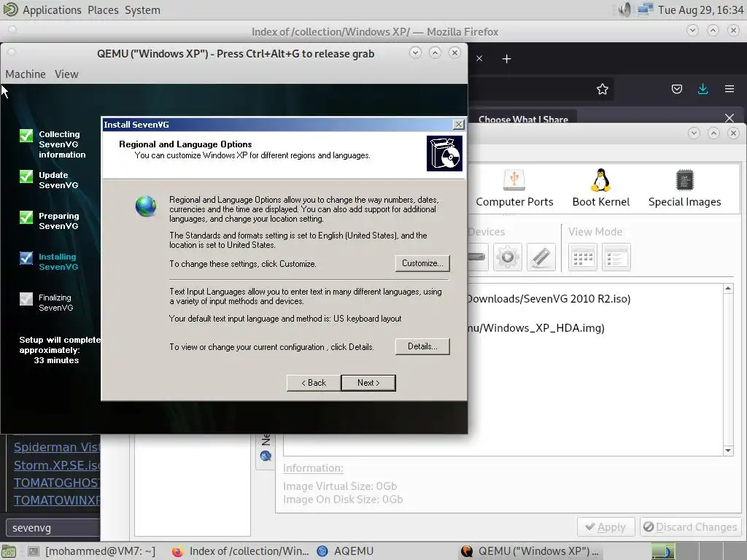
Task: Go Back in the SevenVG installer
Action: pos(314,383)
